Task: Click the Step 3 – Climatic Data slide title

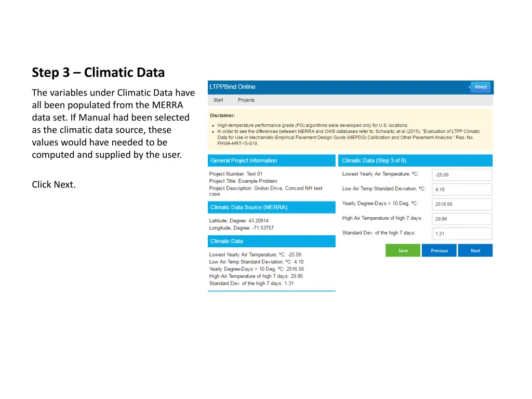Action: pos(98,72)
